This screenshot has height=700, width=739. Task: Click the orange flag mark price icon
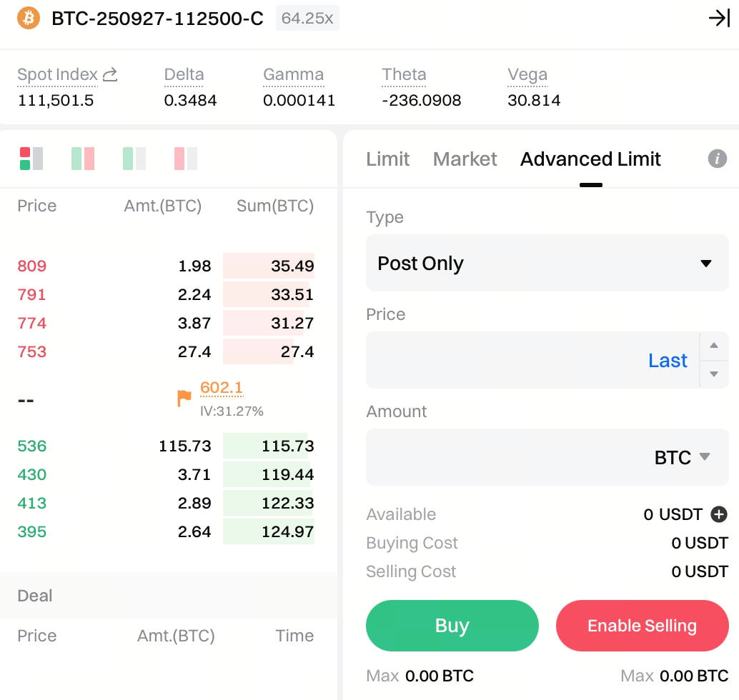184,398
